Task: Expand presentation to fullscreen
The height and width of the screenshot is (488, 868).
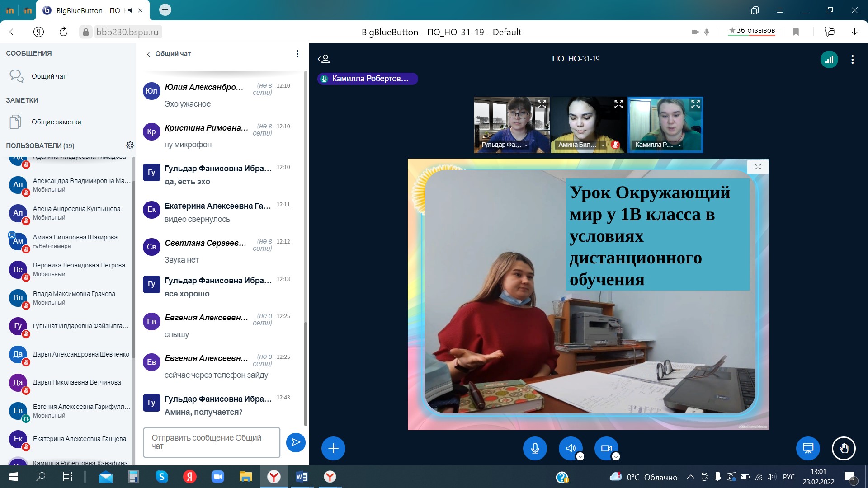Action: coord(758,167)
